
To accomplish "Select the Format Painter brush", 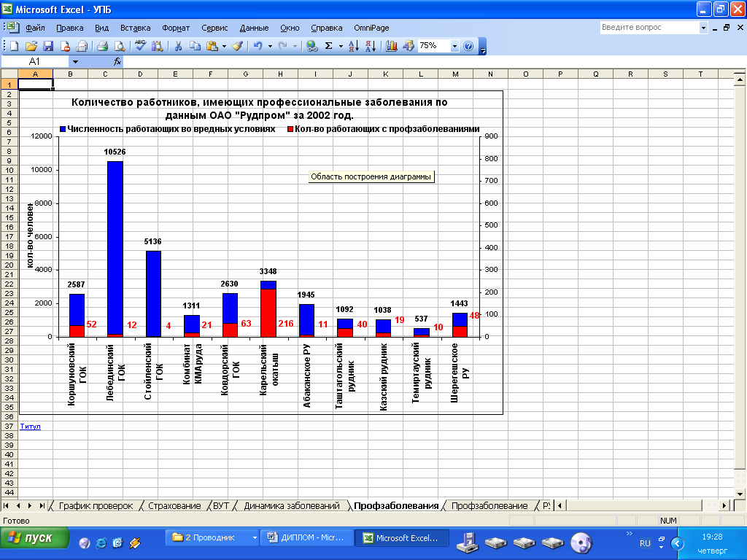I will [237, 46].
